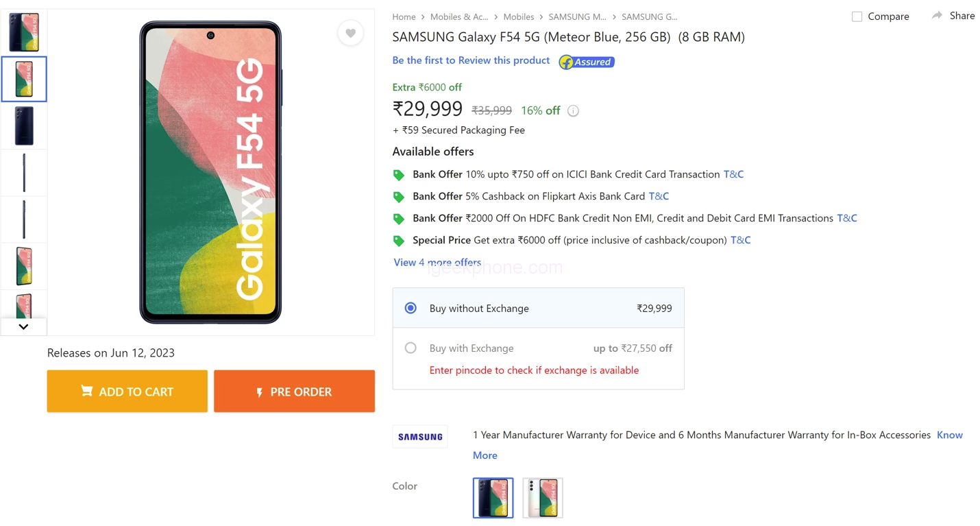Select Buy without Exchange option

coord(411,309)
